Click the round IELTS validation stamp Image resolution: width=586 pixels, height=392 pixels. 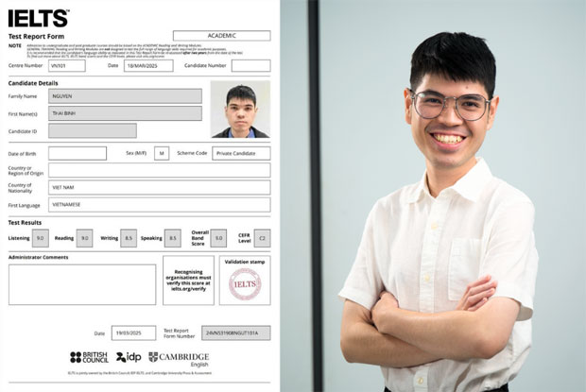click(x=245, y=284)
